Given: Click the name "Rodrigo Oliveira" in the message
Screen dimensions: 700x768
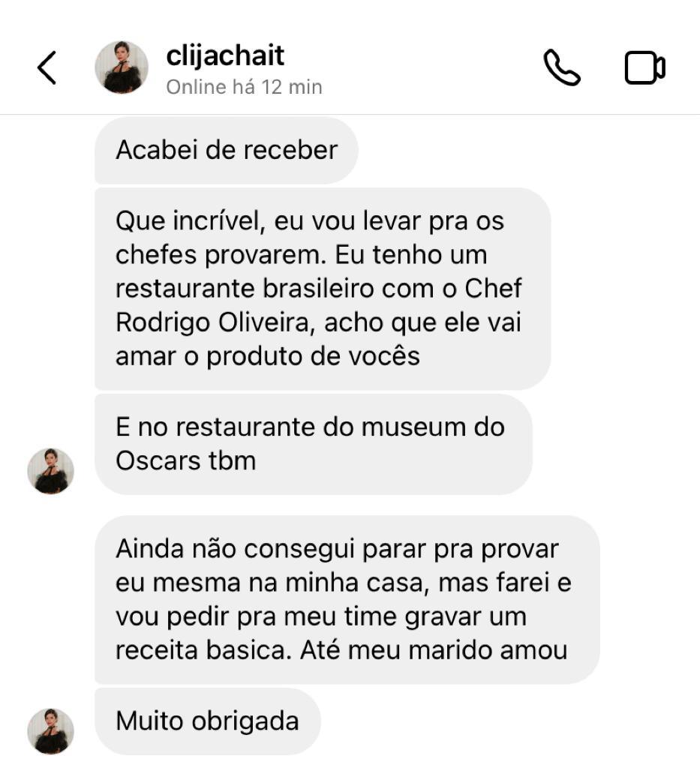Looking at the screenshot, I should coord(215,322).
